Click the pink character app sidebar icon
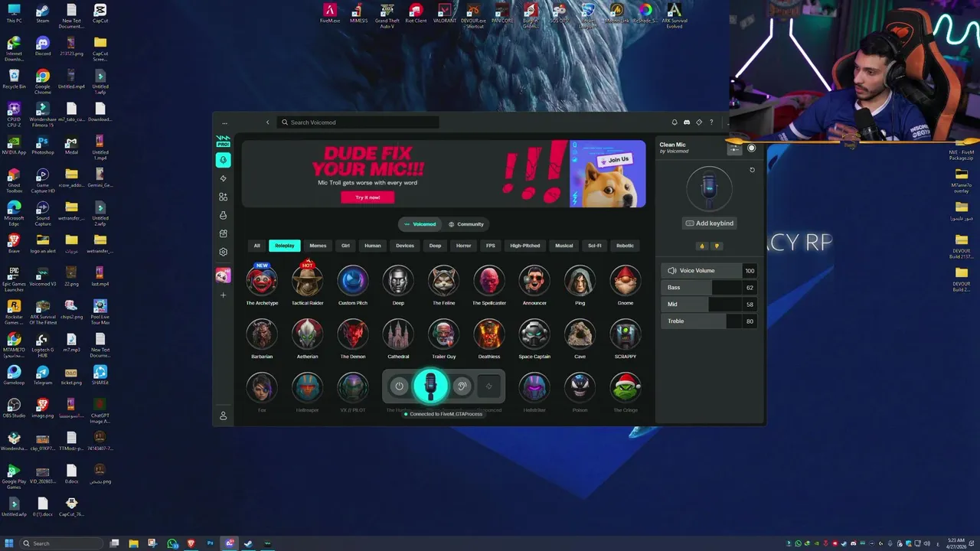The height and width of the screenshot is (551, 980). pyautogui.click(x=223, y=275)
